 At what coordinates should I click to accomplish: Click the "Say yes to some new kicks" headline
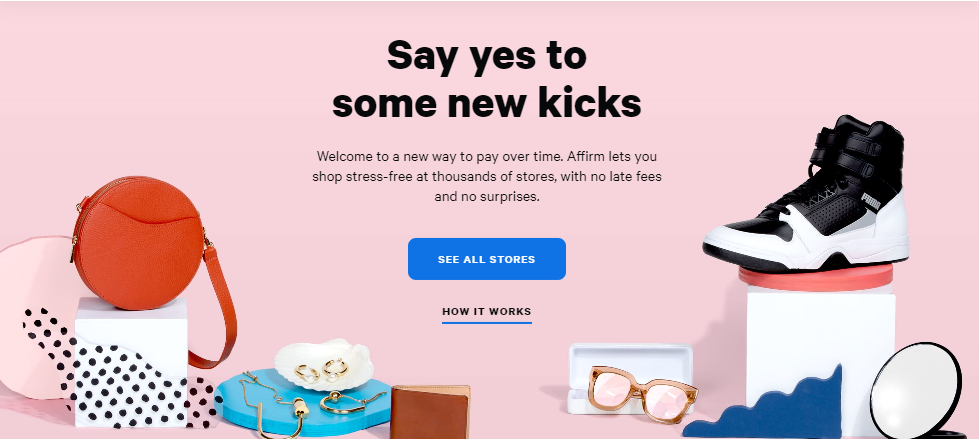(x=486, y=79)
